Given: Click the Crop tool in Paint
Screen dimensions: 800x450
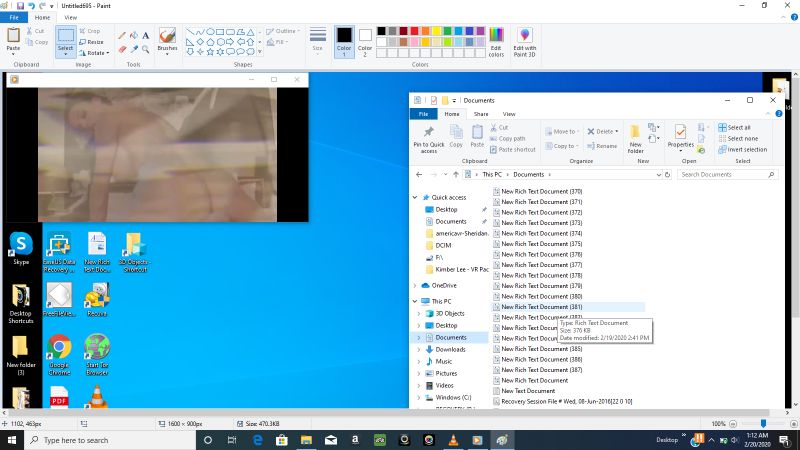Looking at the screenshot, I should tap(90, 31).
